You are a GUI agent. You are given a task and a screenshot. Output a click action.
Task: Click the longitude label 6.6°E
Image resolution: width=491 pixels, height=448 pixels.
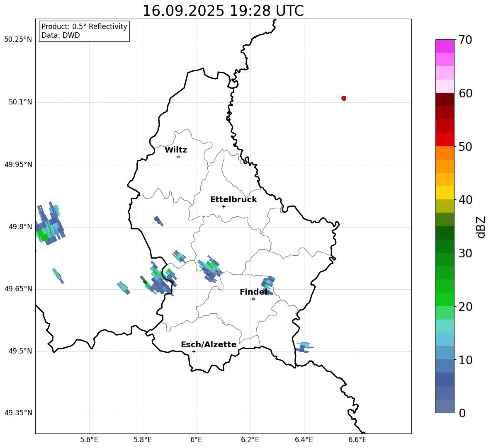(x=357, y=440)
